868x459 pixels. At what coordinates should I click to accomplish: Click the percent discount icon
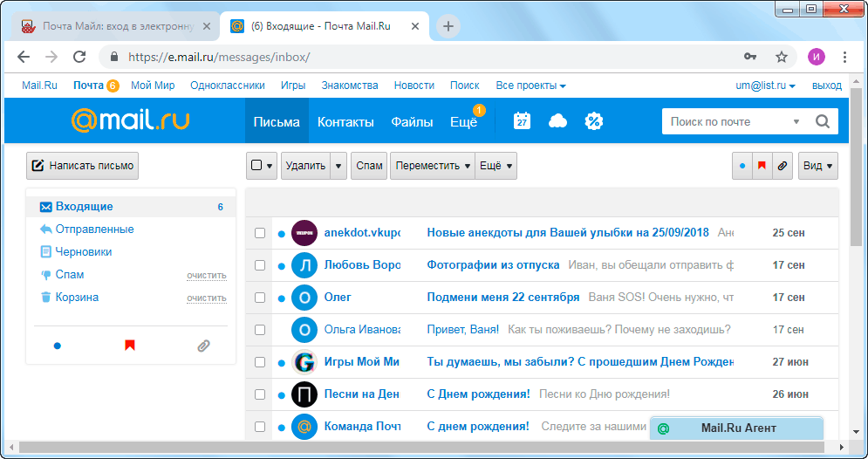point(593,121)
